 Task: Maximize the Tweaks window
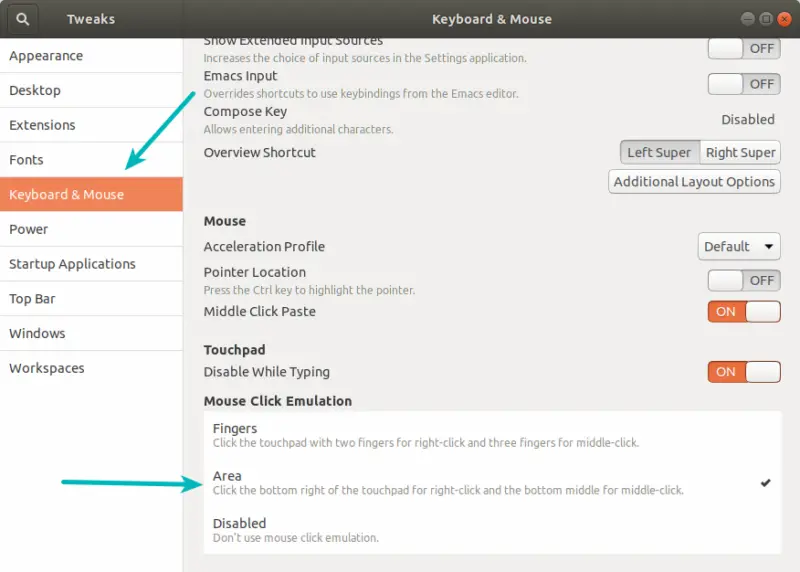coord(766,19)
